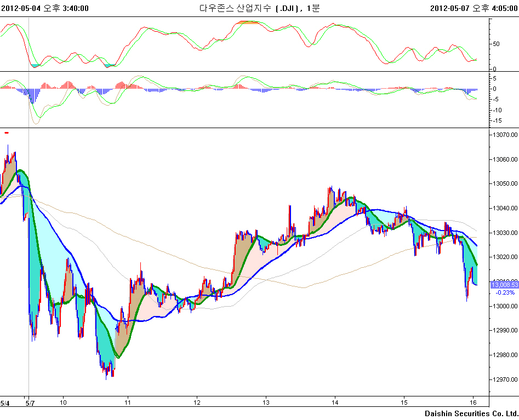
Task: Click the small red marker above price chart
Action: tap(7, 133)
